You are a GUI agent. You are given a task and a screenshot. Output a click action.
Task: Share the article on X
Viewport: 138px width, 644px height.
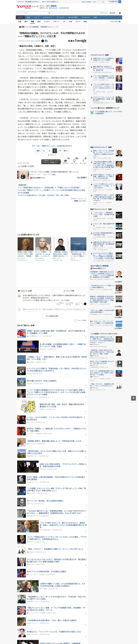click(x=43, y=41)
